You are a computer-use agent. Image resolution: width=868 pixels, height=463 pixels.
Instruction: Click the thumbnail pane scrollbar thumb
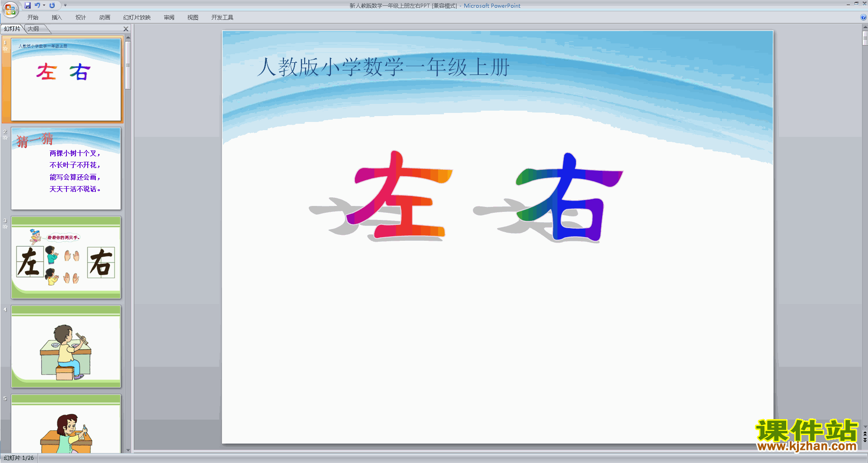(128, 65)
